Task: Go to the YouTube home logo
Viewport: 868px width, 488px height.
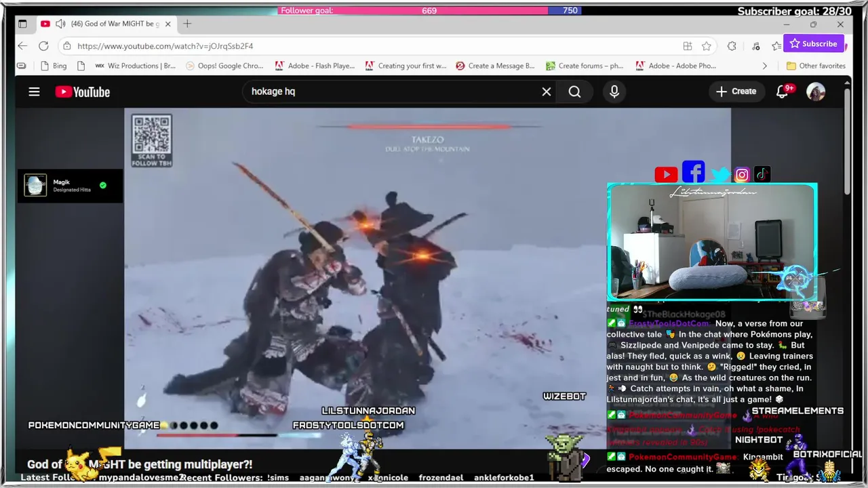Action: click(83, 91)
